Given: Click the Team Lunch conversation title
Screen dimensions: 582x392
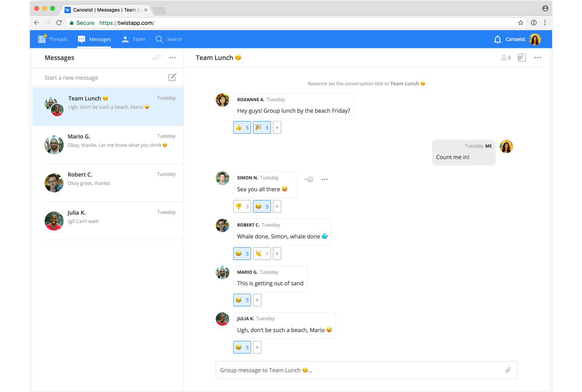Looking at the screenshot, I should coord(218,58).
